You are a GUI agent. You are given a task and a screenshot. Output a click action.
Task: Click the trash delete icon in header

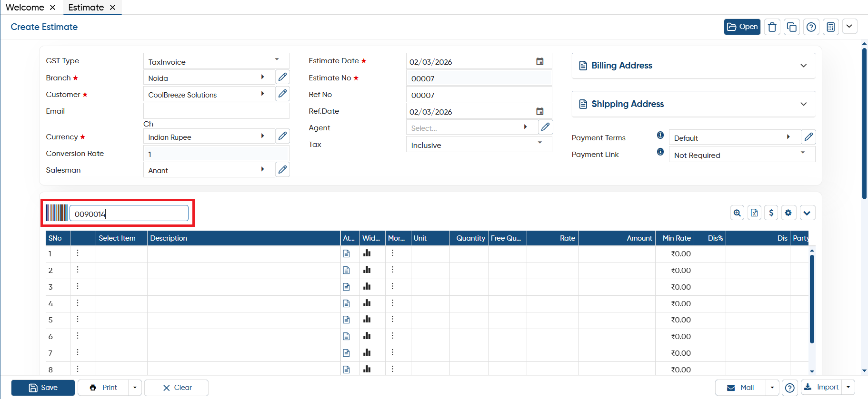pos(772,27)
